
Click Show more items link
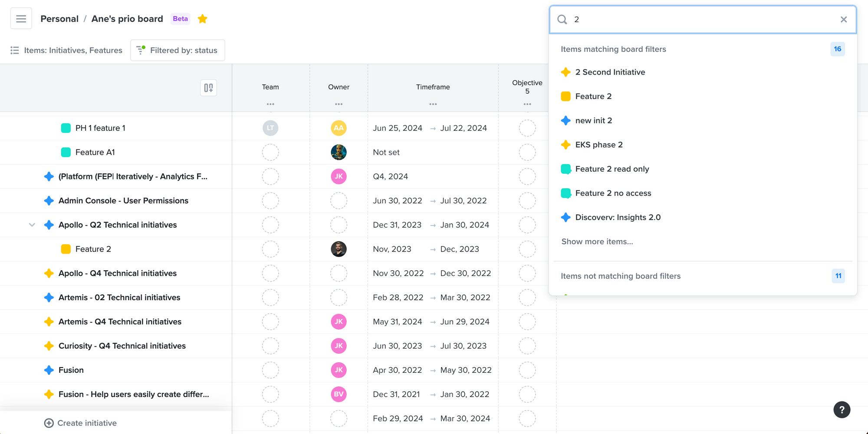click(x=597, y=242)
